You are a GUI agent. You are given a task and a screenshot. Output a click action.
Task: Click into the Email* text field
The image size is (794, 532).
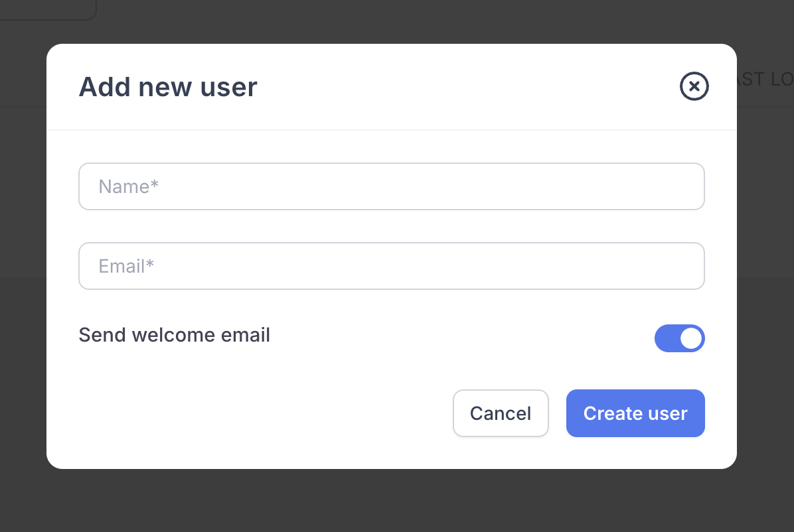[391, 266]
